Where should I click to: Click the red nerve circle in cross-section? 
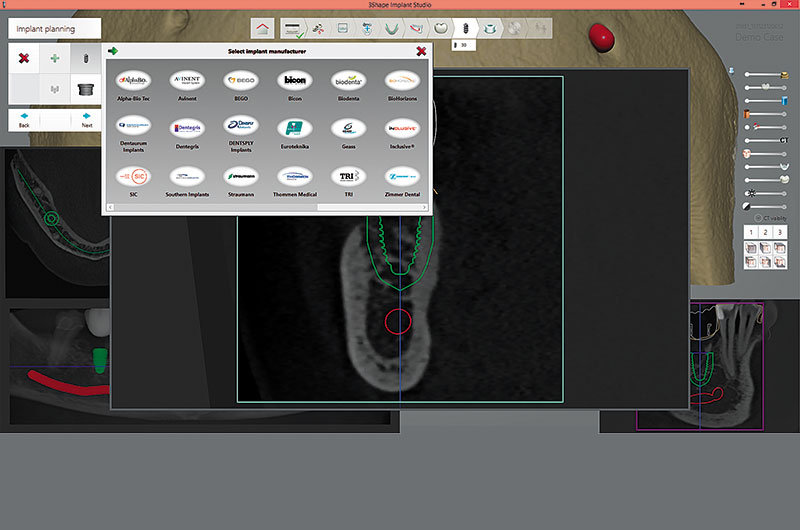(x=398, y=322)
